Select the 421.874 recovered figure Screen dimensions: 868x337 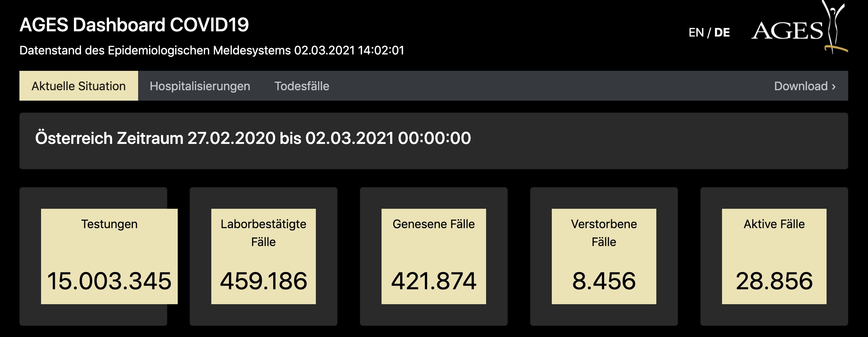click(433, 281)
